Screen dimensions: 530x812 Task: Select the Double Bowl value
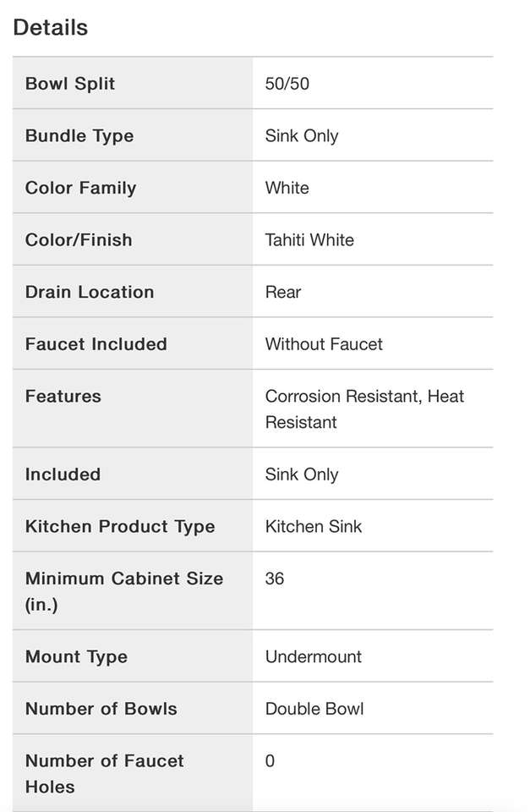[314, 709]
